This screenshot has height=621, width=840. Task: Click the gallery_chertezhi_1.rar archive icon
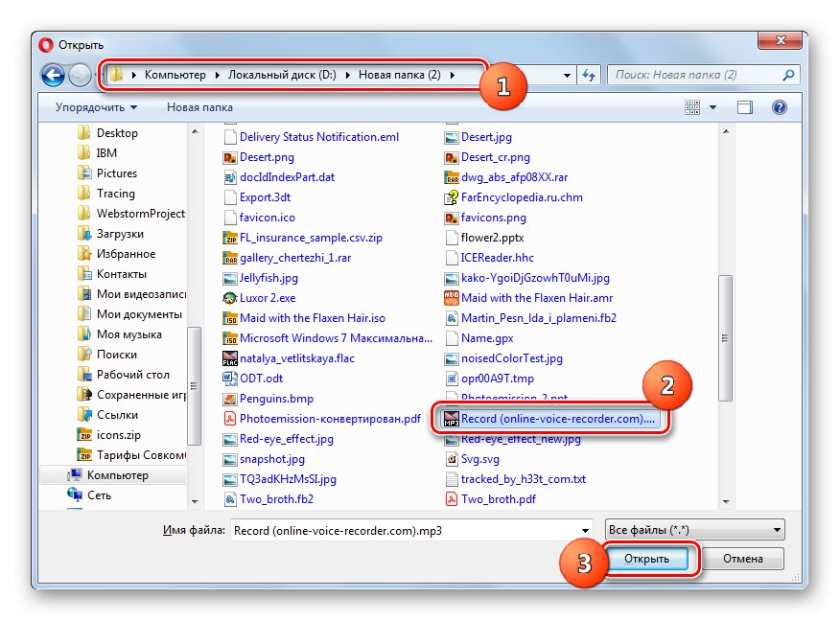tap(230, 258)
